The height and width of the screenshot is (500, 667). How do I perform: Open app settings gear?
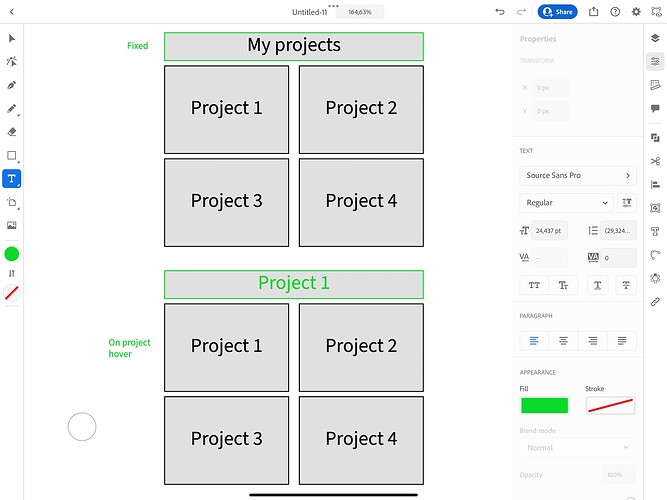(637, 12)
